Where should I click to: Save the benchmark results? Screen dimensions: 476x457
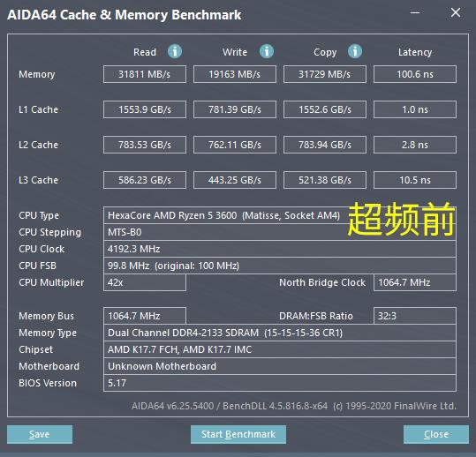pyautogui.click(x=40, y=434)
